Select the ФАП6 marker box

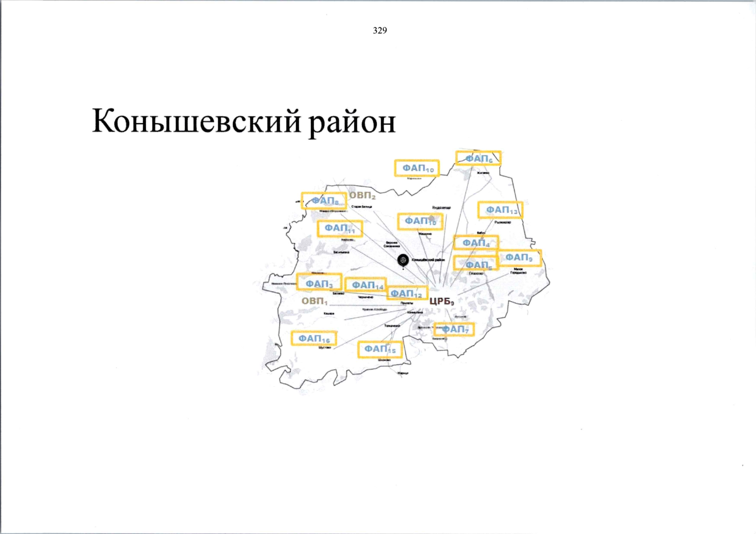point(478,158)
